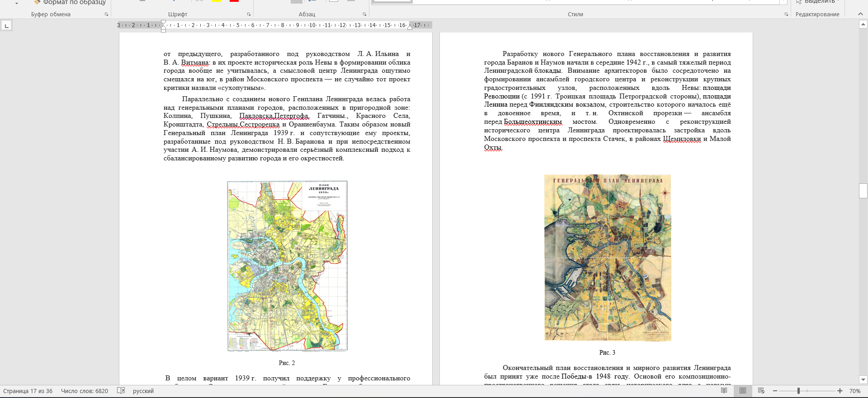868x398 pixels.
Task: Click the zoom out minus button
Action: point(775,391)
